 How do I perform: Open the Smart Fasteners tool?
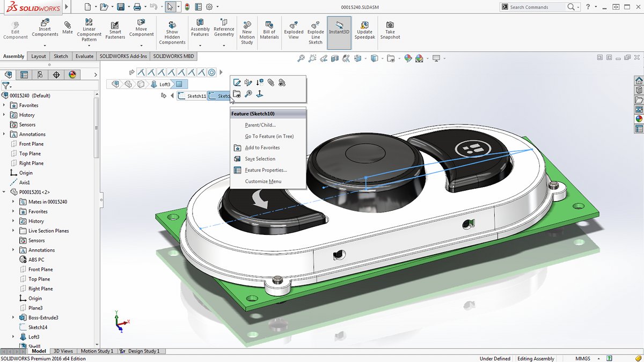pos(115,31)
